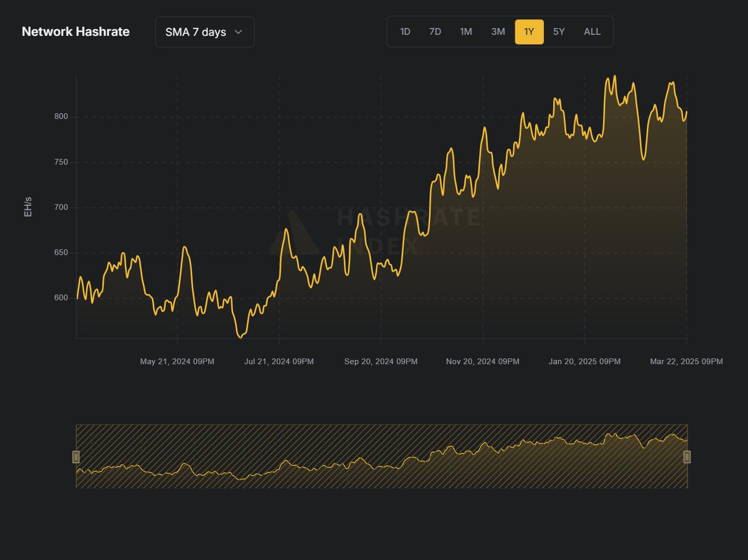Select the 7D time range
The height and width of the screenshot is (560, 748).
(435, 32)
